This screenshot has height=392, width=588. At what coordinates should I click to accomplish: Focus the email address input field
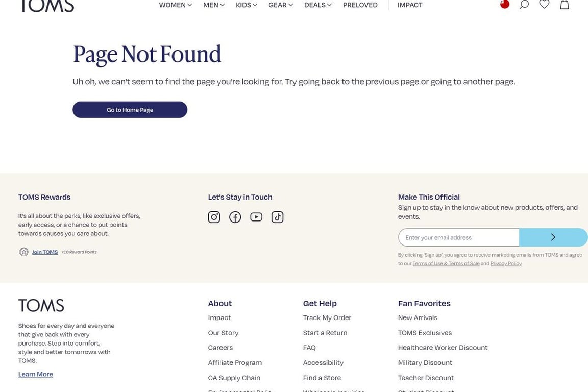pyautogui.click(x=459, y=237)
